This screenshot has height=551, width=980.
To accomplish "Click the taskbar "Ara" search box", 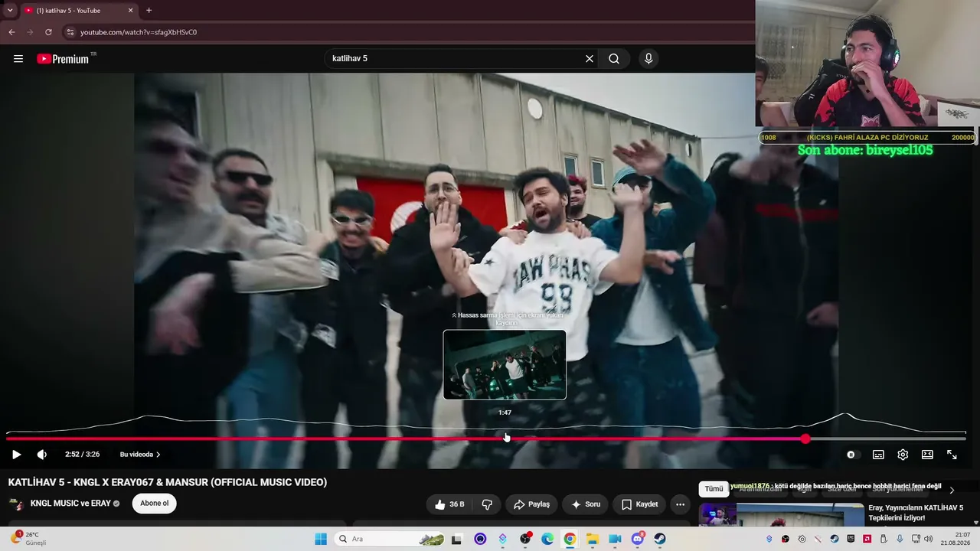I will click(x=390, y=539).
